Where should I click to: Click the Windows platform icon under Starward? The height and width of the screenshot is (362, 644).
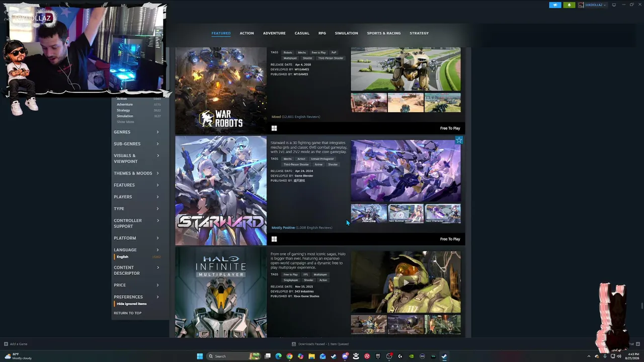point(274,239)
